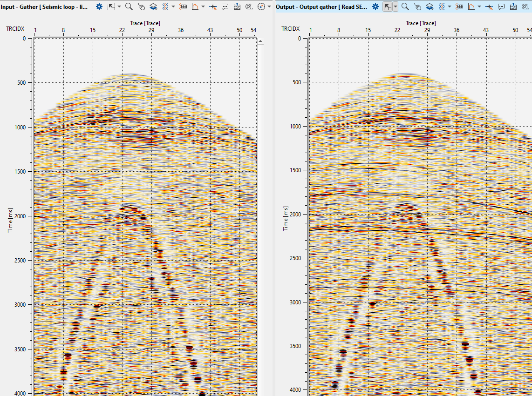532x396 pixels.
Task: Open comment bubble icon in Output panel
Action: coord(501,7)
